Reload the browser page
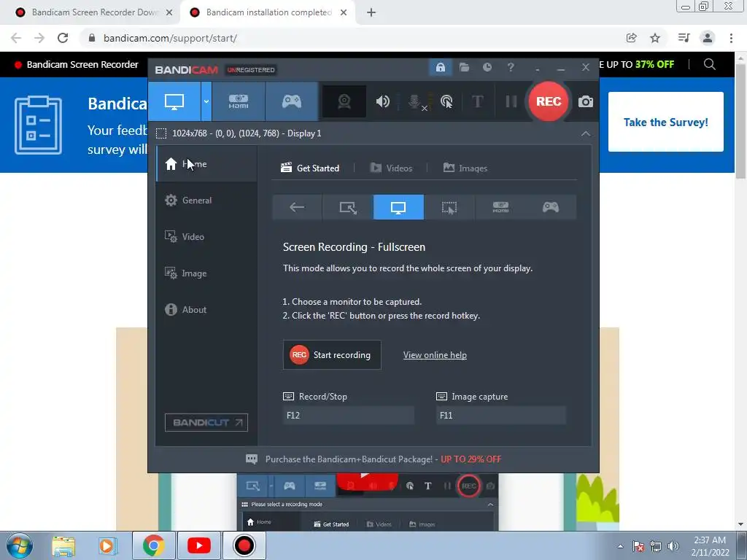The height and width of the screenshot is (560, 747). click(x=63, y=38)
